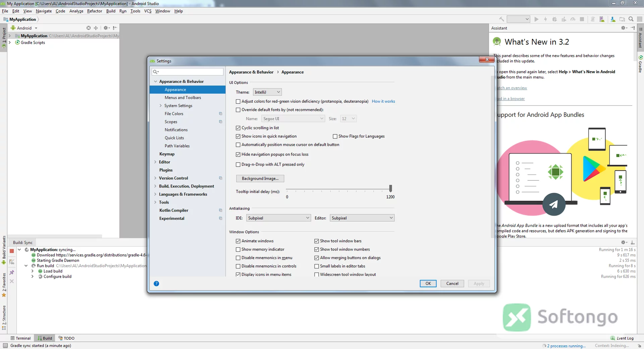This screenshot has height=349, width=644.
Task: Expand the Editor settings category
Action: (155, 162)
